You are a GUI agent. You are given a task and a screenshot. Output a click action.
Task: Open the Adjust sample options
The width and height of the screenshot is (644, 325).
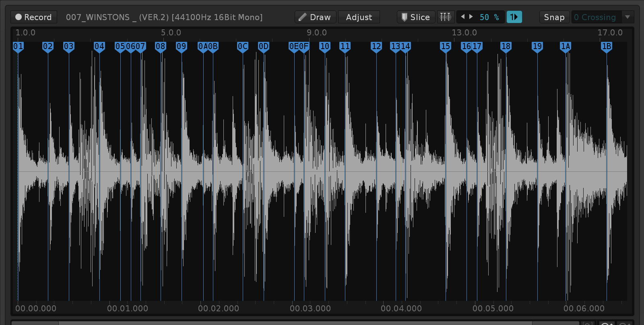pos(359,17)
